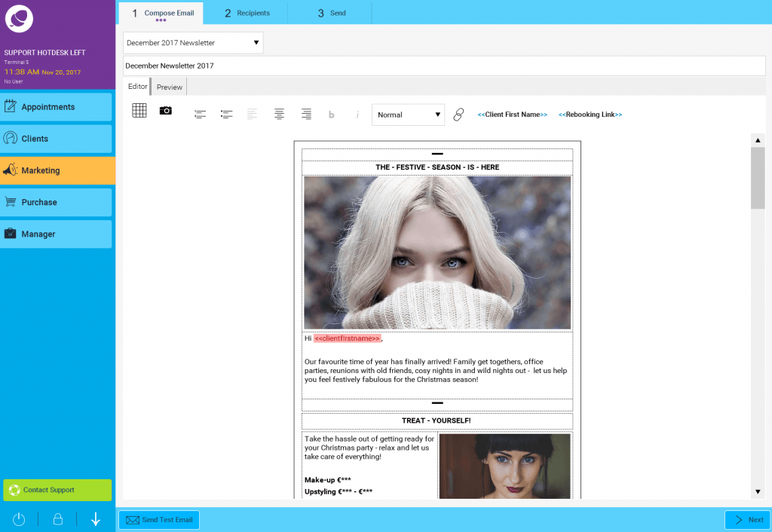Insert a hyperlink with the chain icon

[458, 115]
